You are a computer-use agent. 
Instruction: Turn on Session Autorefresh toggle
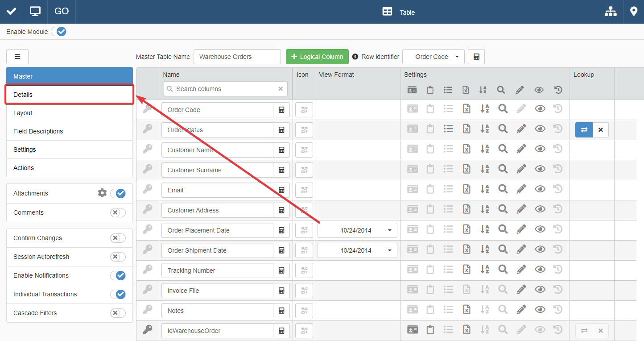[118, 257]
